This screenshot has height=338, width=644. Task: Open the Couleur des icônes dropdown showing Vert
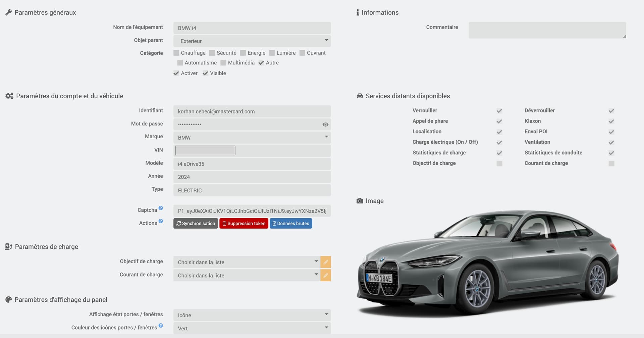pos(252,328)
